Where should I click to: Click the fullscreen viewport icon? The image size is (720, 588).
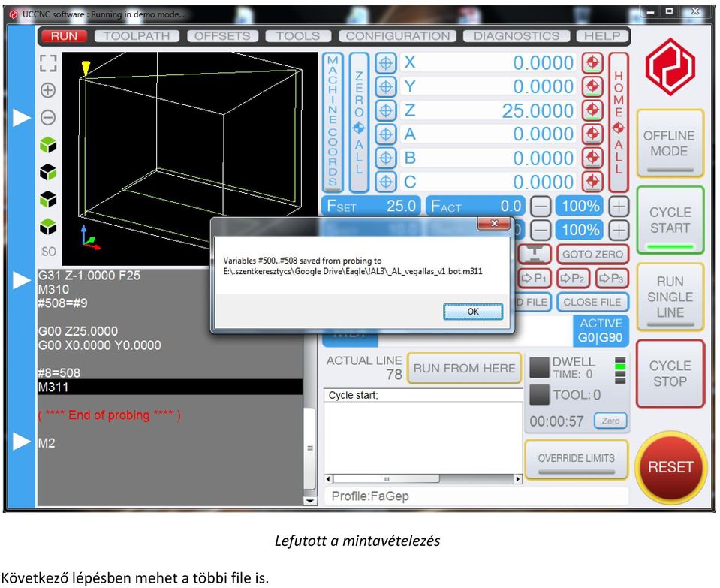point(48,63)
